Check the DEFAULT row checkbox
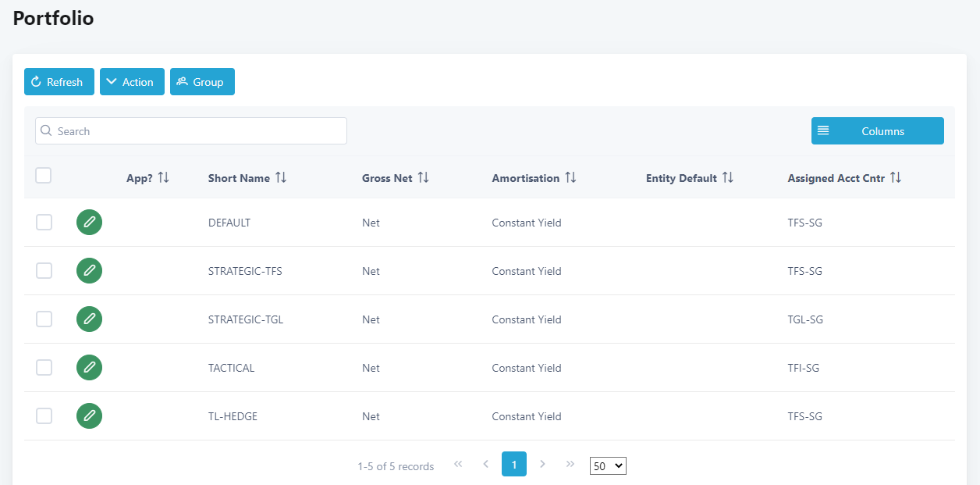 coord(44,223)
